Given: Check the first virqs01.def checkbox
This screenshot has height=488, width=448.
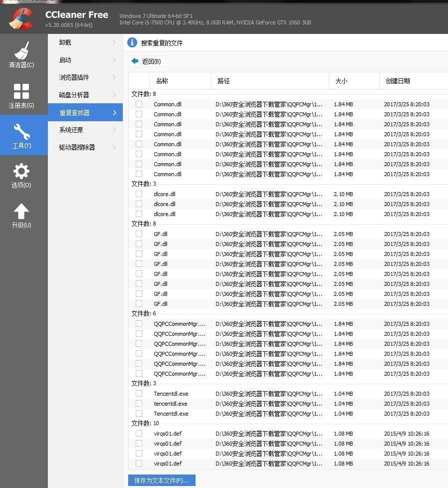Looking at the screenshot, I should point(139,433).
